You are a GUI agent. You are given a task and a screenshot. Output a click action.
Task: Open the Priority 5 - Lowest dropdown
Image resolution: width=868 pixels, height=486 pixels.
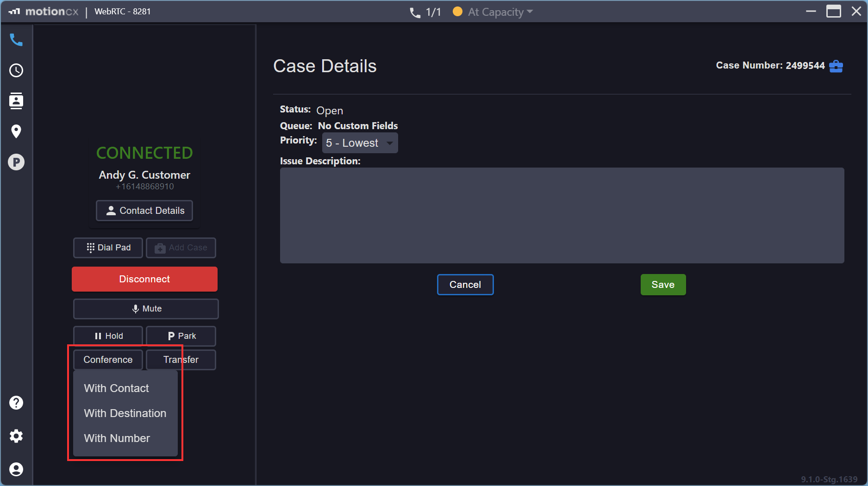(x=360, y=143)
